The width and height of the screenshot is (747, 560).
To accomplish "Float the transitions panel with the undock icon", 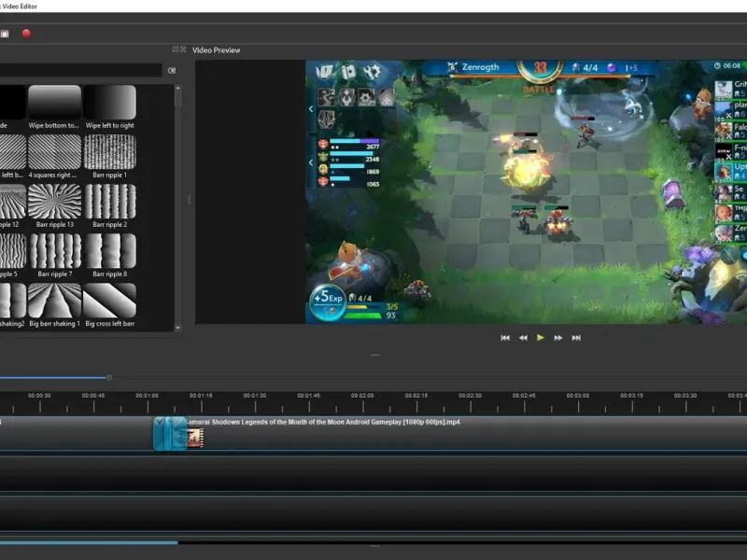I will point(176,49).
